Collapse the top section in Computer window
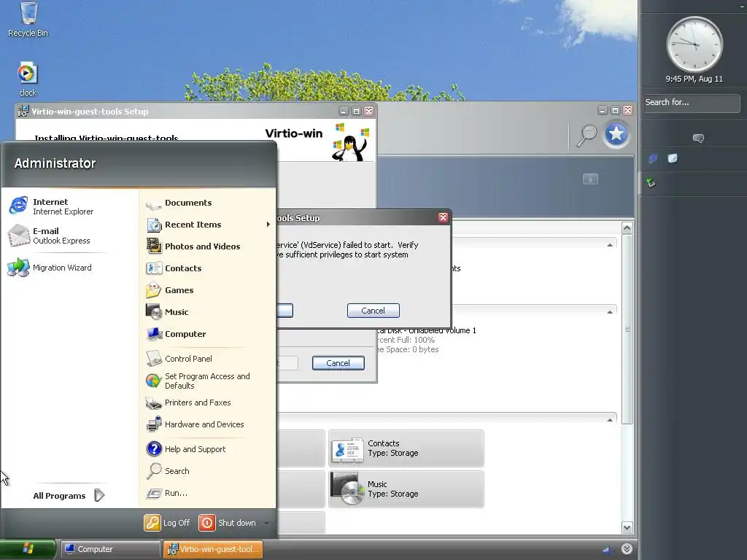Viewport: 747px width, 560px height. (610, 245)
